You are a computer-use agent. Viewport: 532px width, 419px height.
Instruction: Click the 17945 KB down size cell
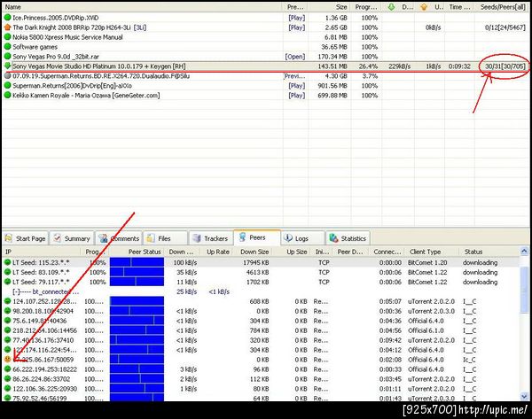click(256, 262)
